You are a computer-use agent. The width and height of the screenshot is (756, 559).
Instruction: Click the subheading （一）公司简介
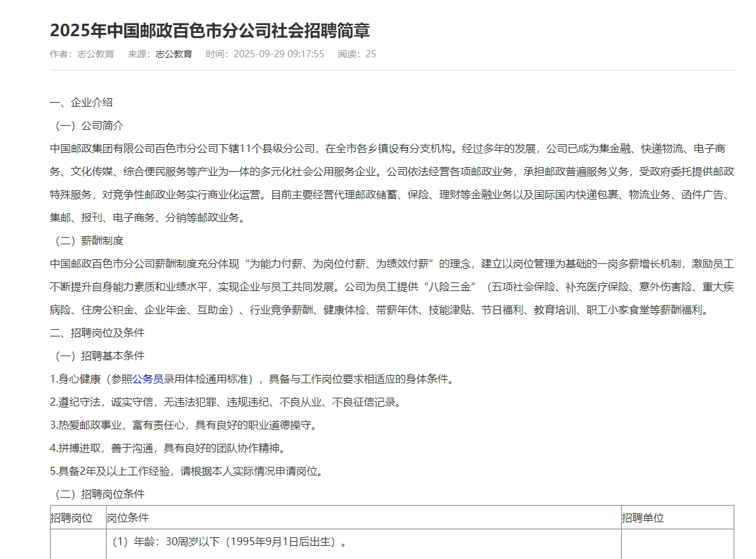click(x=87, y=125)
